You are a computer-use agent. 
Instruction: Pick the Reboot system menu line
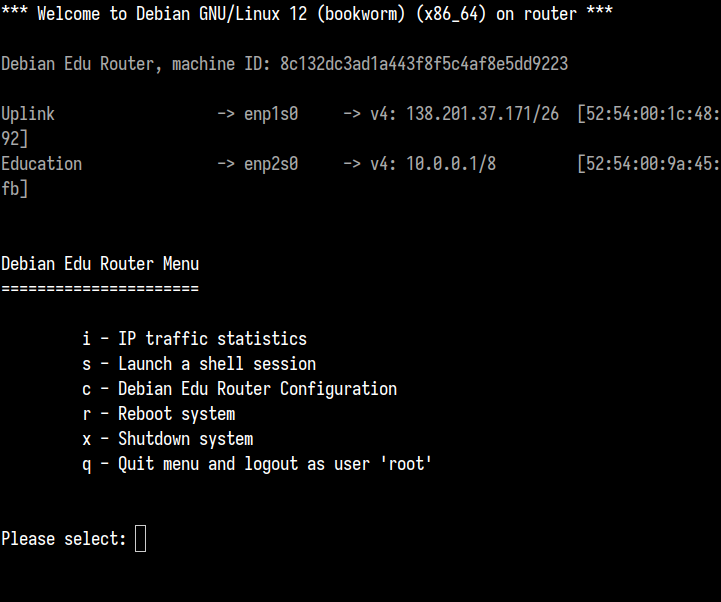159,414
